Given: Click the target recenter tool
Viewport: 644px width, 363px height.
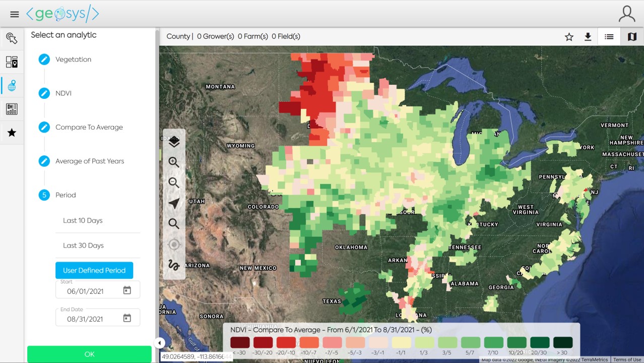Looking at the screenshot, I should (174, 245).
